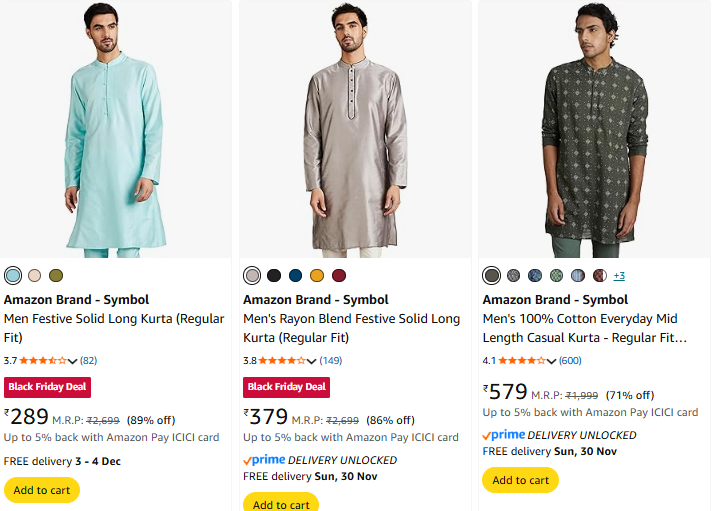Select the peach color swatch

coord(34,275)
